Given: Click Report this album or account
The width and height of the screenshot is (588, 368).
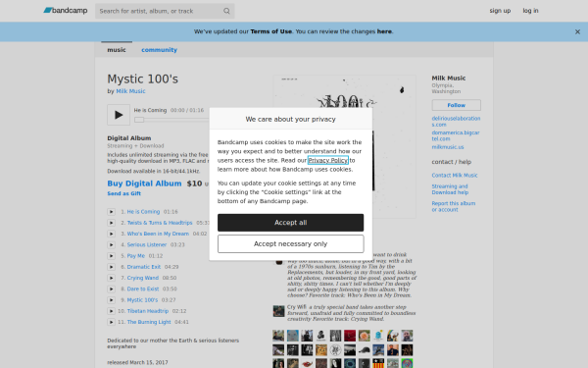Looking at the screenshot, I should [x=454, y=206].
